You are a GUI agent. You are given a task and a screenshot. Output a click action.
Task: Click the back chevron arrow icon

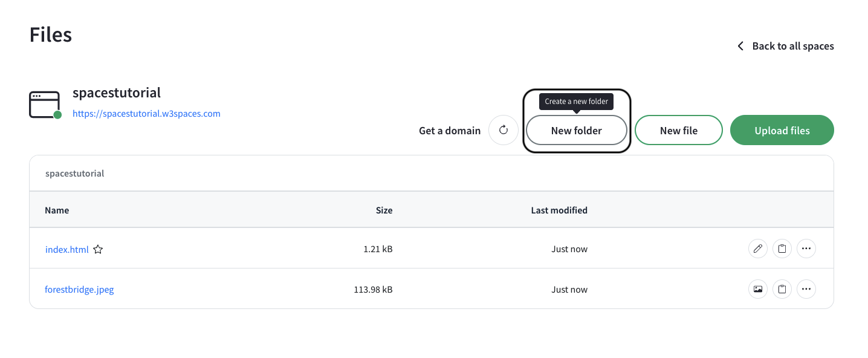(740, 46)
